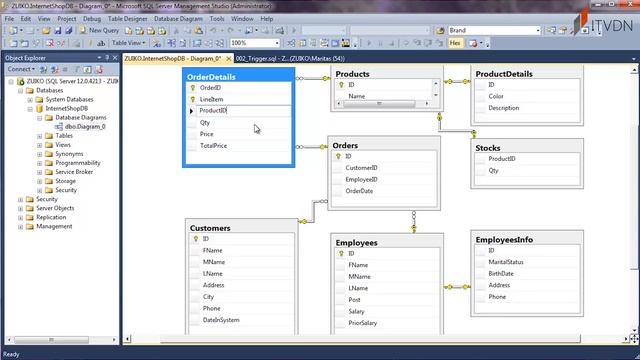Close the Object Explorer panel
Screen dimensions: 640x360
coord(115,58)
